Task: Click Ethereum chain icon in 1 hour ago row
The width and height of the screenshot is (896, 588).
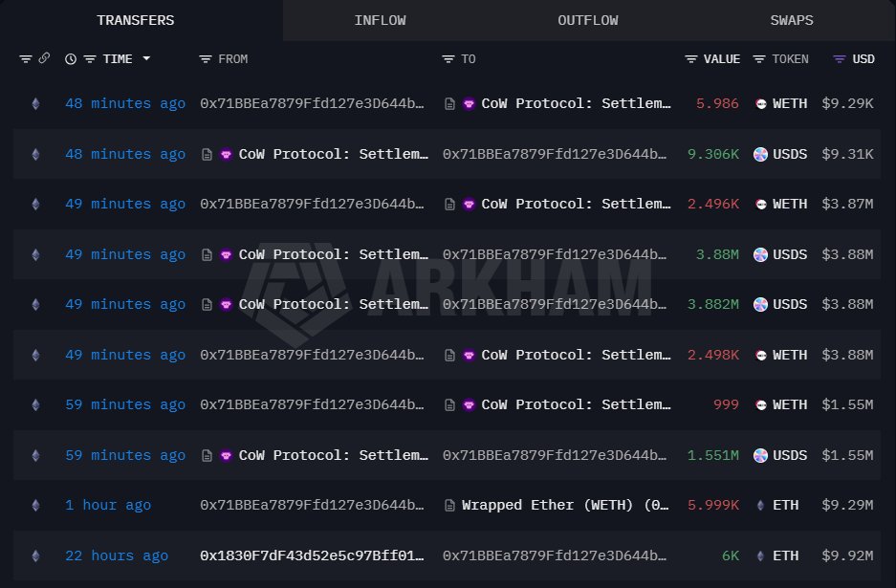Action: click(x=35, y=505)
